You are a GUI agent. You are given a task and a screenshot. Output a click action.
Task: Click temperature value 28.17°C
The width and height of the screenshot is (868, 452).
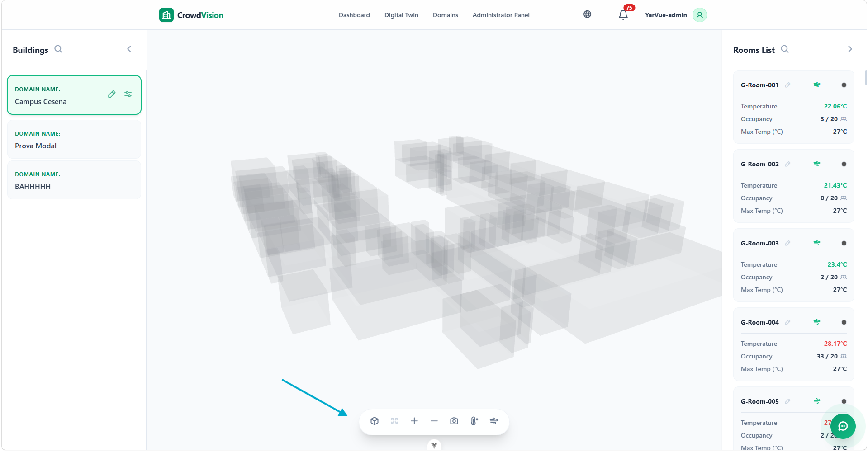pos(835,344)
